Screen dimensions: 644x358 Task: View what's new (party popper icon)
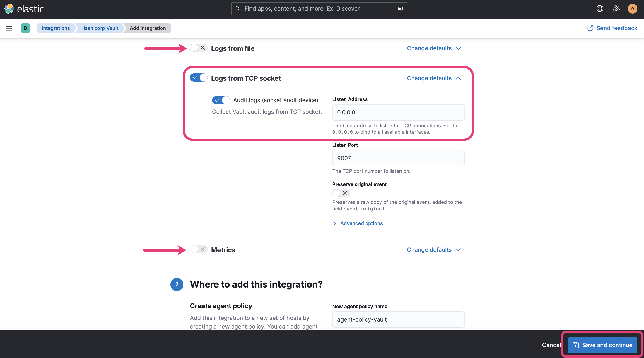(616, 9)
